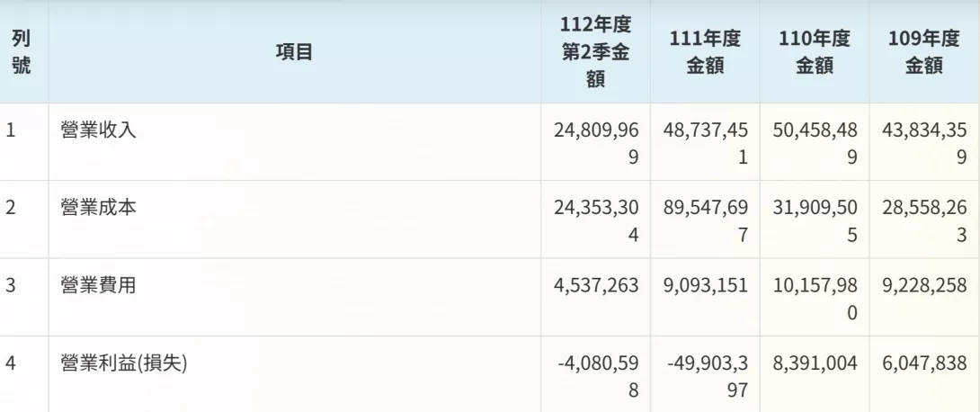The image size is (980, 412).
Task: Select the 110年度金額 column header
Action: point(815,52)
